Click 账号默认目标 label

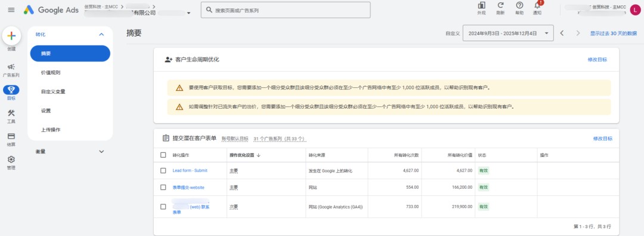(x=235, y=139)
